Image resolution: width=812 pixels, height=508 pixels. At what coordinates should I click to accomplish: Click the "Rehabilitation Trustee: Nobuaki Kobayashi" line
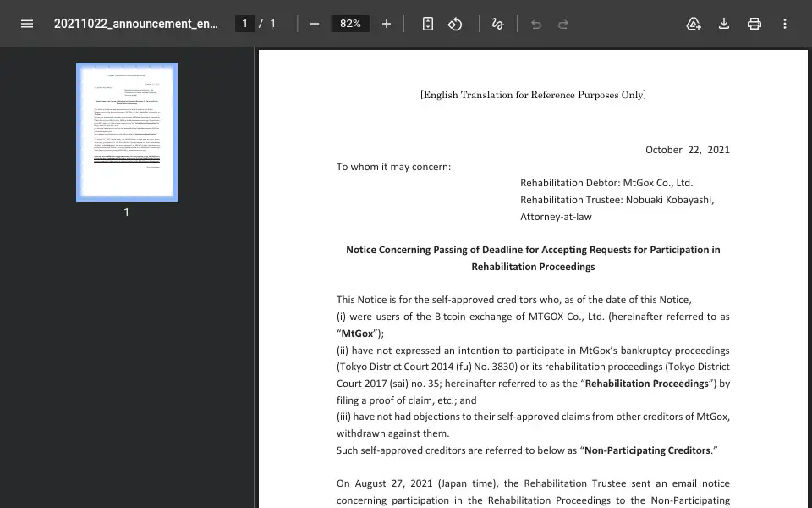point(617,200)
